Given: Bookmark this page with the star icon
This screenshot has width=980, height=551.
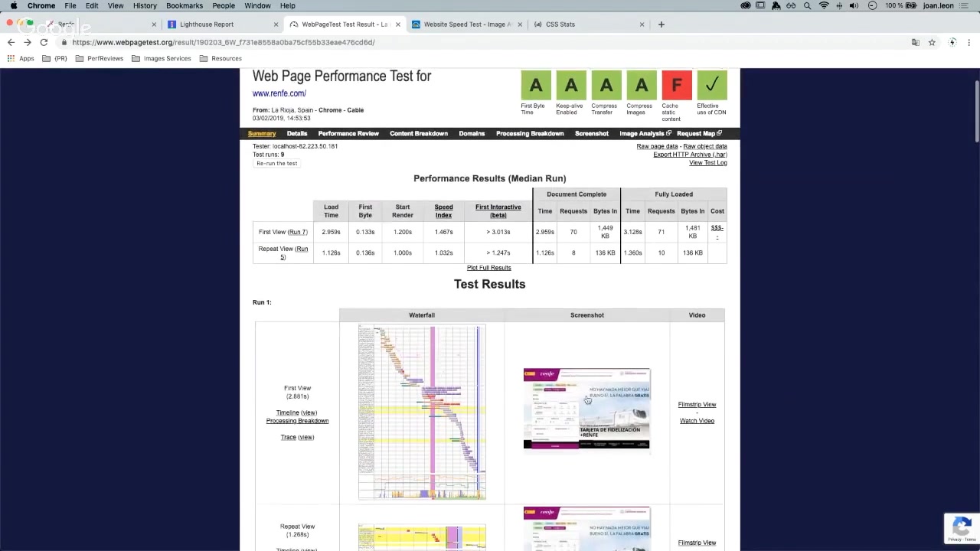Looking at the screenshot, I should (932, 42).
